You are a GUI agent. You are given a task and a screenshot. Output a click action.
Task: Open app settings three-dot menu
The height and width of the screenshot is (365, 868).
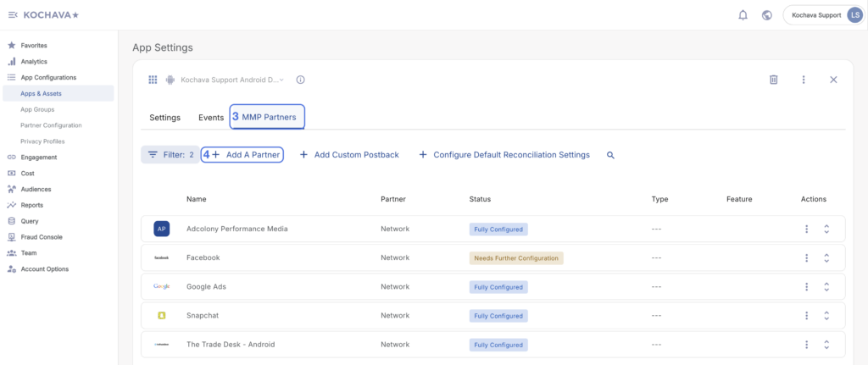803,80
